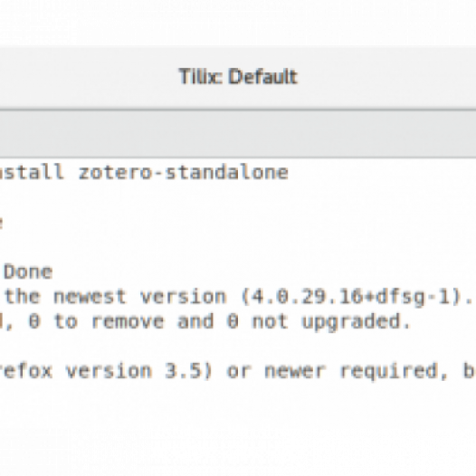Click the "not upgraded." text

coord(331,322)
